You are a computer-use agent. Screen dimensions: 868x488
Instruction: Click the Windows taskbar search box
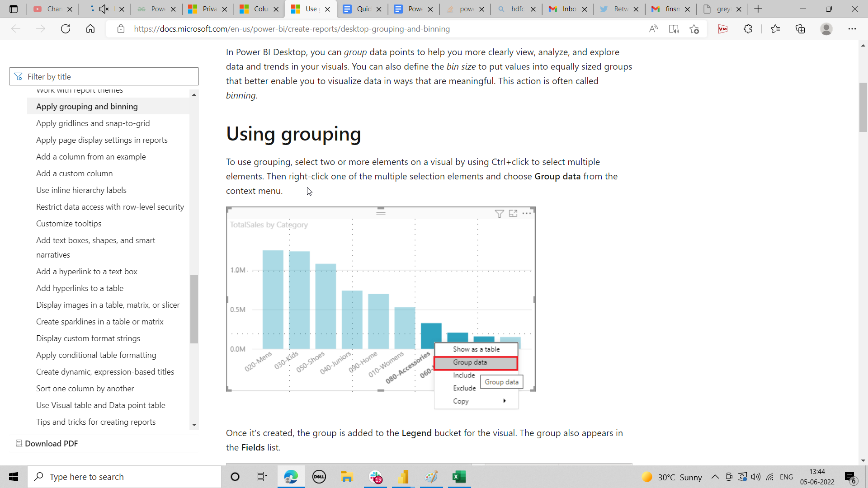point(124,477)
